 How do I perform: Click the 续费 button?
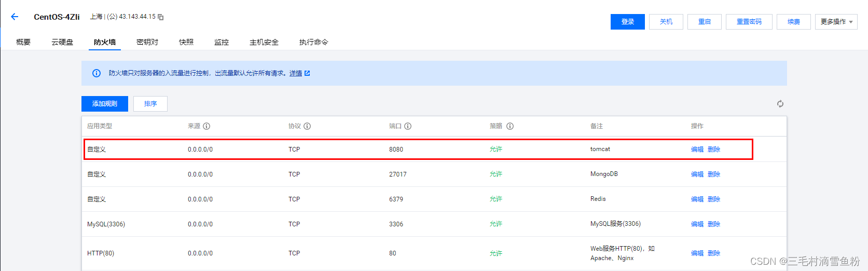[x=794, y=22]
